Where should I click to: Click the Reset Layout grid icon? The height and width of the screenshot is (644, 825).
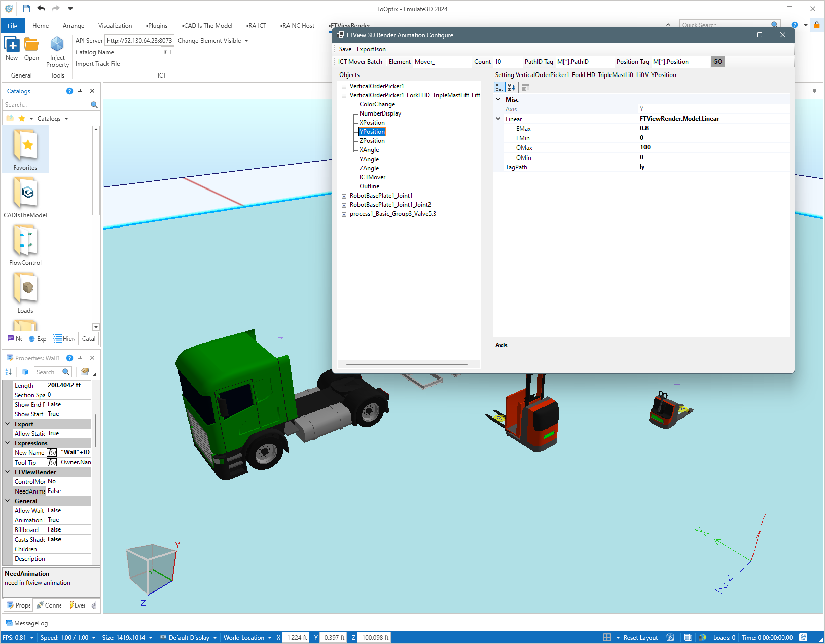(x=606, y=637)
